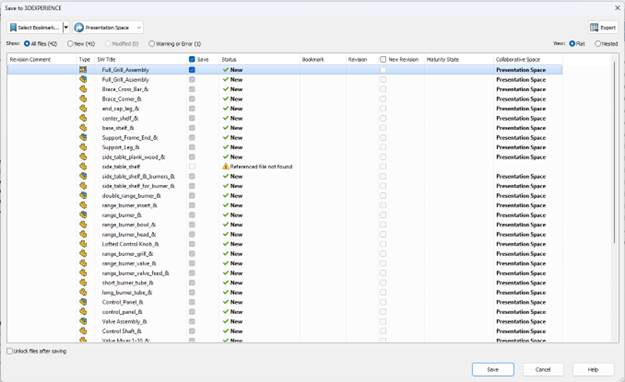Select the Warning or Error (1) radio button
This screenshot has height=382, width=625.
point(151,43)
